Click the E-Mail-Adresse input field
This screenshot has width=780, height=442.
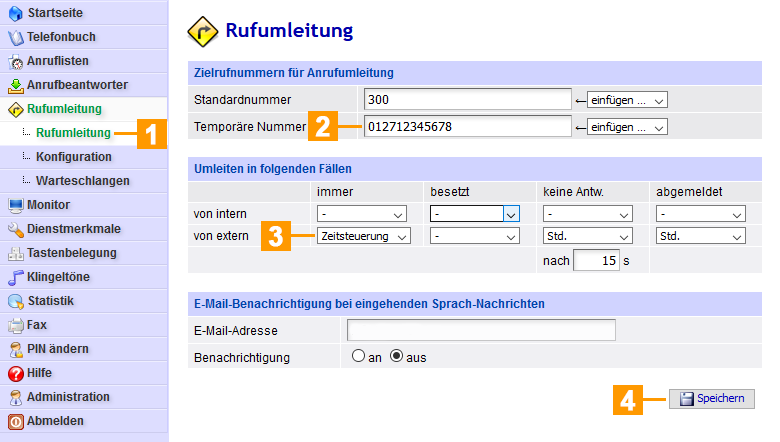[481, 331]
